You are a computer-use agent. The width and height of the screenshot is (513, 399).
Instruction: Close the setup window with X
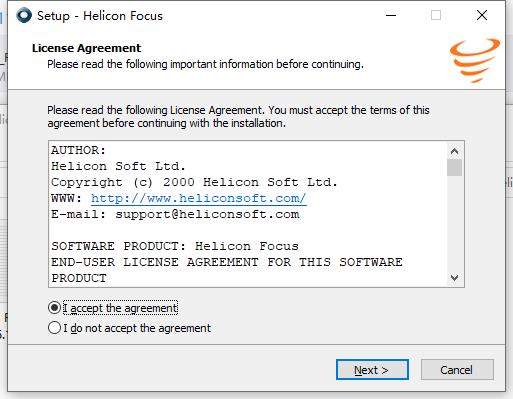(x=482, y=15)
